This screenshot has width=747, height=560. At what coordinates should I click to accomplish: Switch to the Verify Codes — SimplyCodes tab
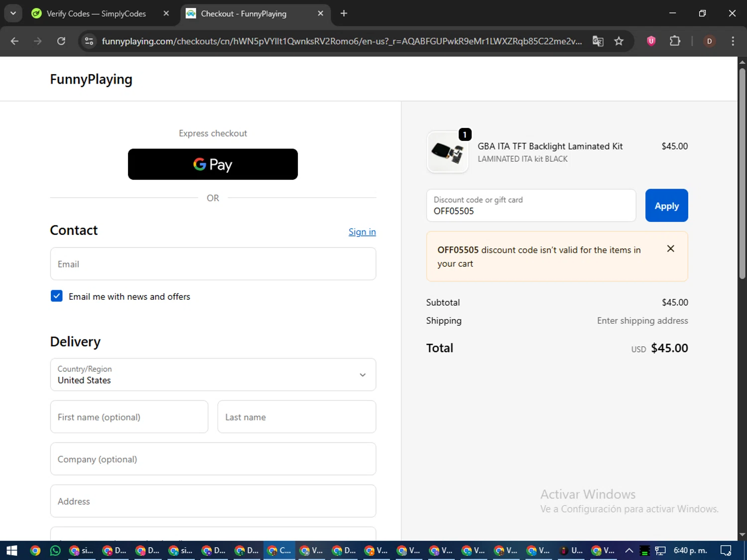(96, 13)
